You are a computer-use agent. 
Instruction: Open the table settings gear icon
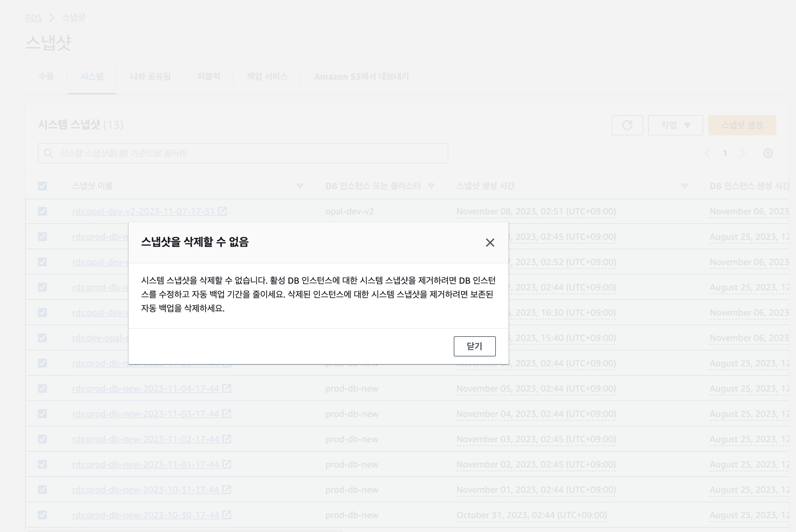(x=768, y=153)
